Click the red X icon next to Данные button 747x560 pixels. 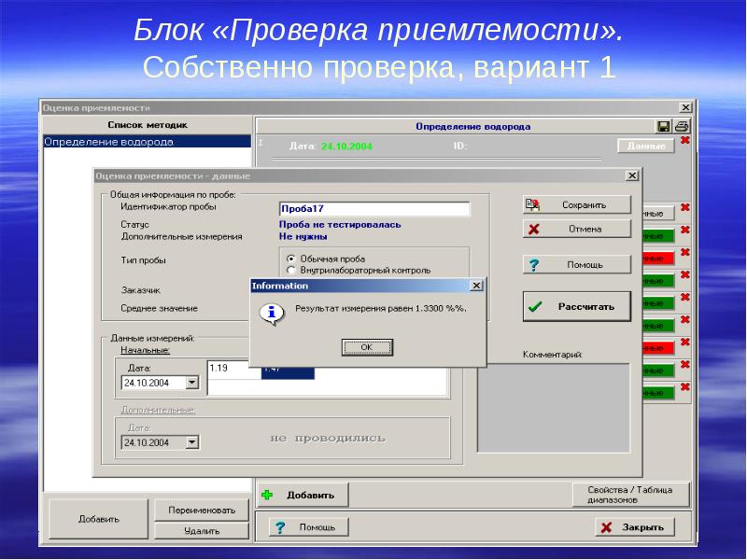(x=685, y=139)
